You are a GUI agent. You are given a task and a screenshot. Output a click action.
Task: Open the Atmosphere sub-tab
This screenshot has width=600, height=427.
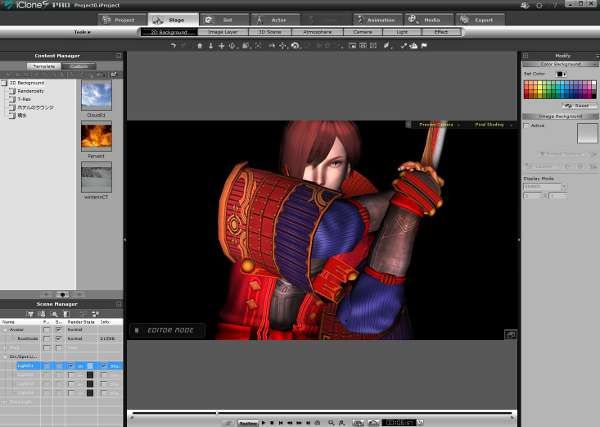(318, 32)
